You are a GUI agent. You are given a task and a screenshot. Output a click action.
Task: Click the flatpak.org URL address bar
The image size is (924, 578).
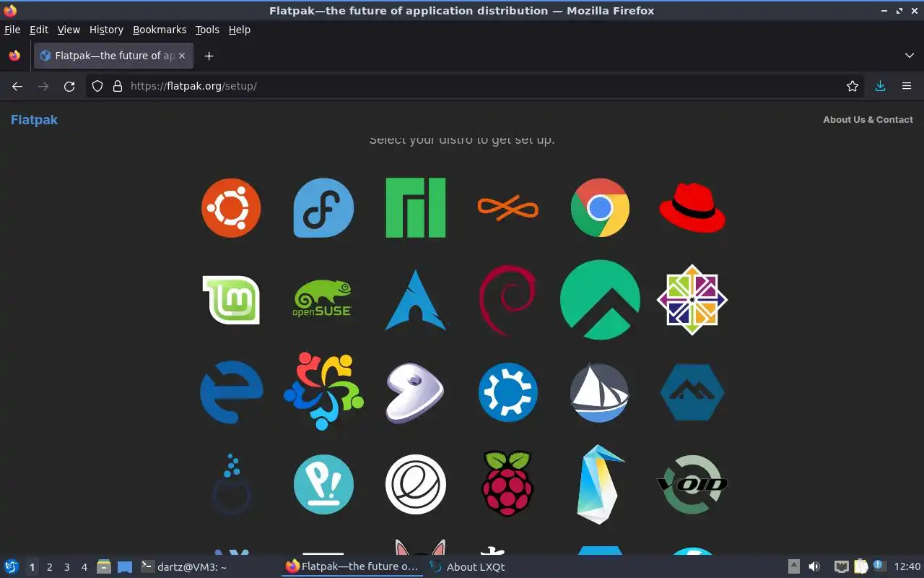[x=476, y=86]
